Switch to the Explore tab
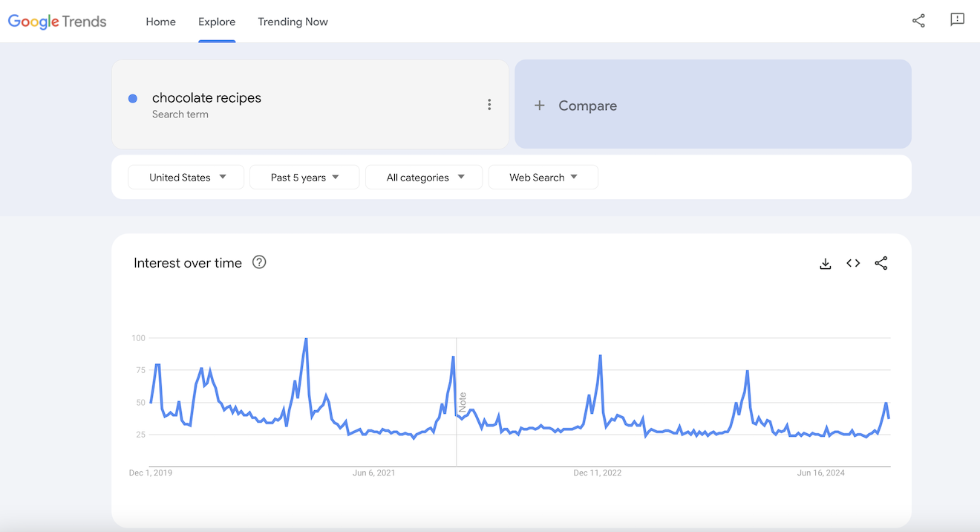Image resolution: width=980 pixels, height=532 pixels. click(x=217, y=22)
